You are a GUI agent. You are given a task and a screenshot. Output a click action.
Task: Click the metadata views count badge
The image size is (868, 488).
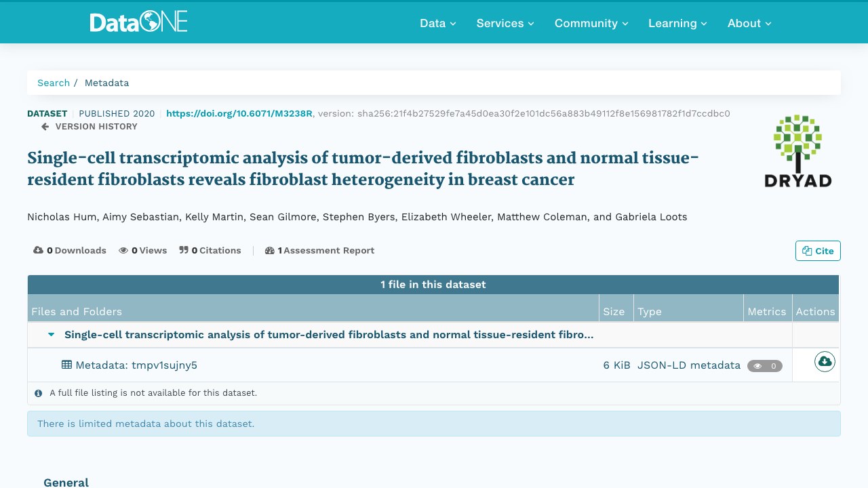[x=765, y=366]
